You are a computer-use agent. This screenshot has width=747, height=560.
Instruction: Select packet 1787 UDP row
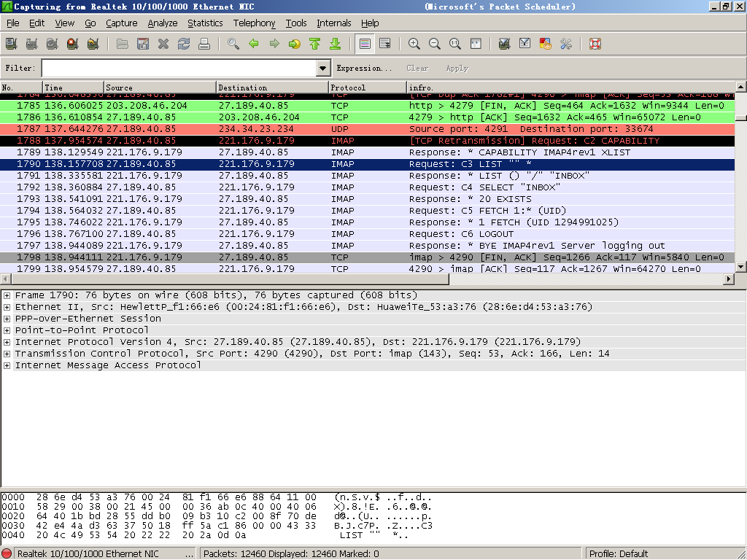[x=368, y=129]
